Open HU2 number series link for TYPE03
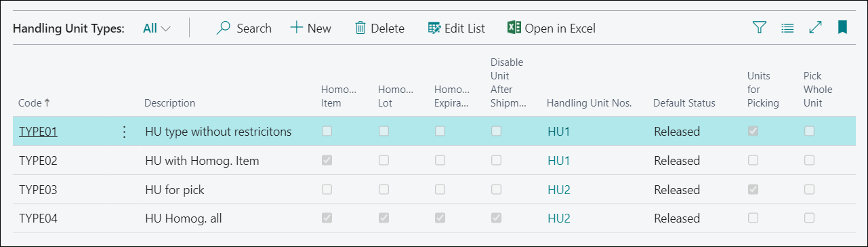The height and width of the screenshot is (247, 868). click(559, 189)
